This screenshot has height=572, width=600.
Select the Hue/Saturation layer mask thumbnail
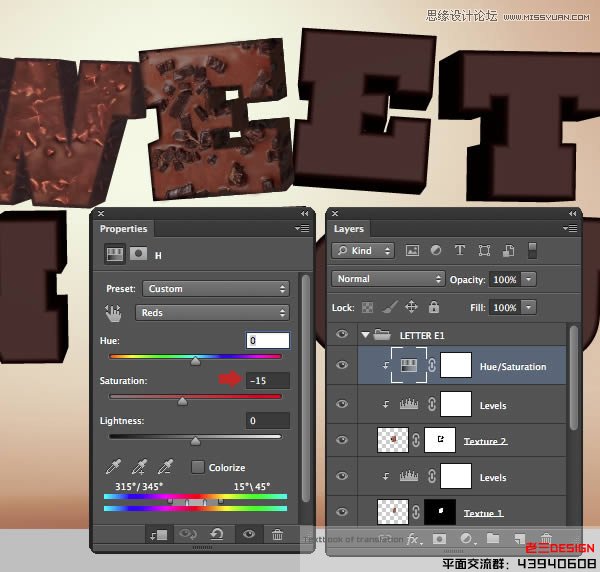(456, 365)
